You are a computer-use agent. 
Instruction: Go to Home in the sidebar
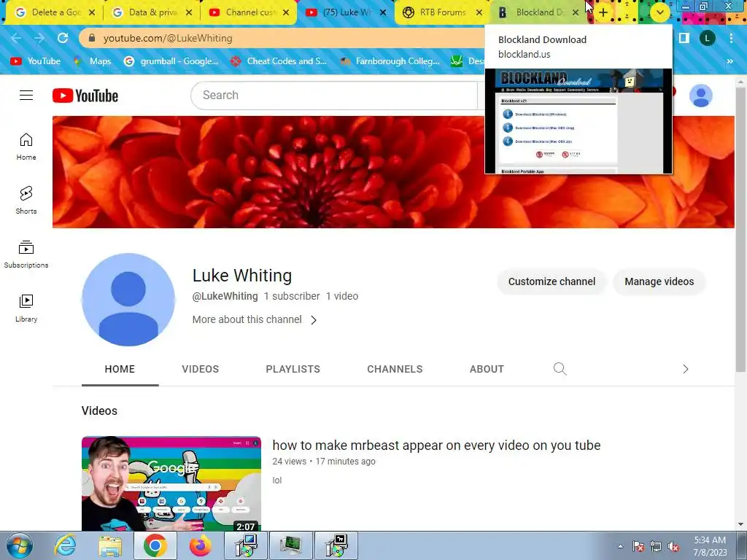point(26,147)
